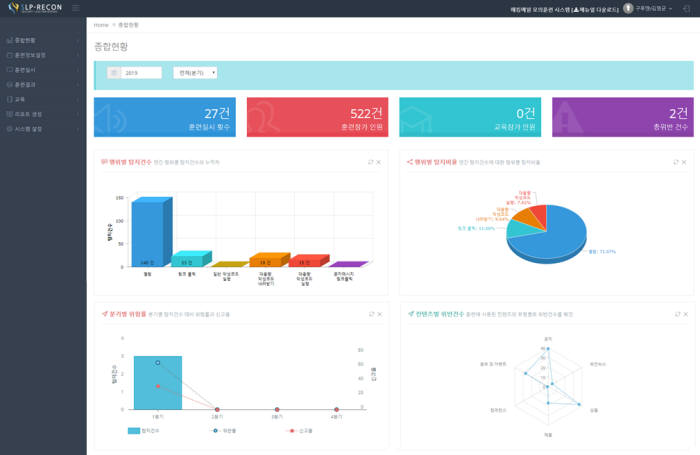Toggle the 위반율 line series in the legend
The height and width of the screenshot is (455, 700).
[x=223, y=431]
